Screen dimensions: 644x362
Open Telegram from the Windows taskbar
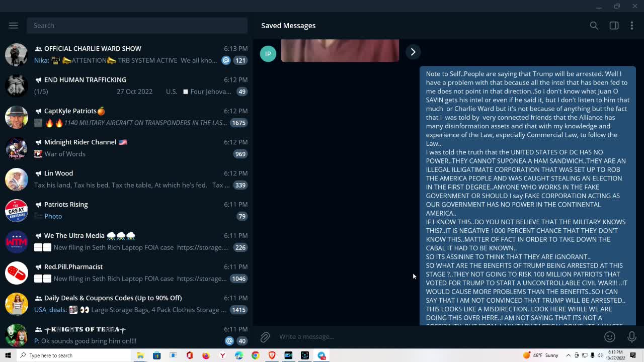click(x=321, y=355)
